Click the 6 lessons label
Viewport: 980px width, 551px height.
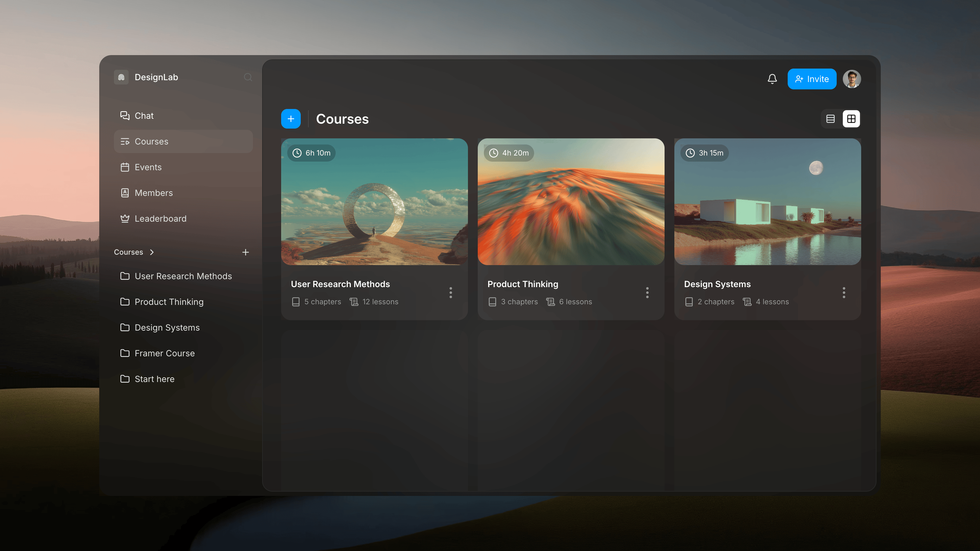pos(569,302)
